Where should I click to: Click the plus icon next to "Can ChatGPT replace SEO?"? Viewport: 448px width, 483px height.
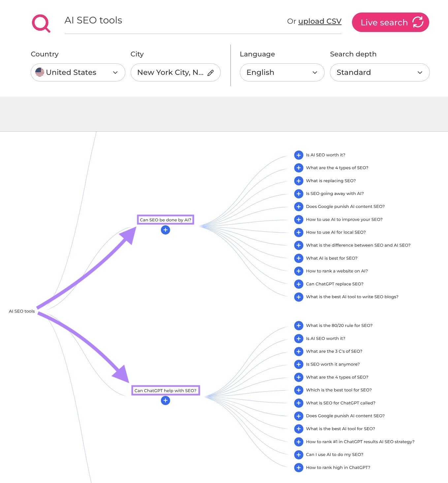pos(299,284)
